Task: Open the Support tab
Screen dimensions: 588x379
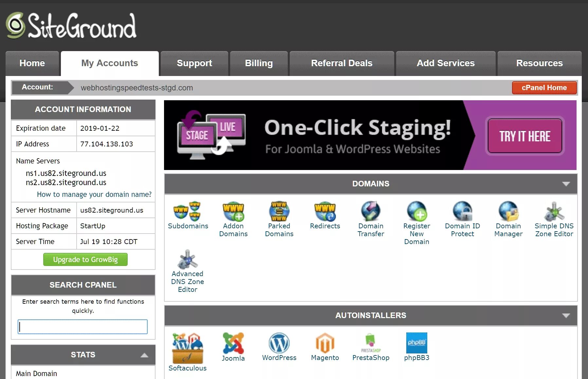Action: (x=194, y=63)
